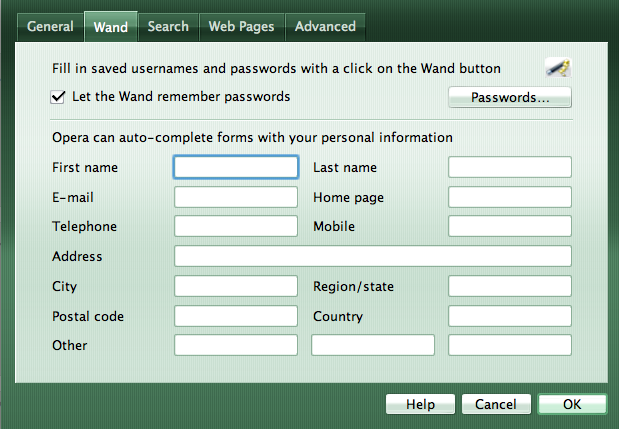Click the first Other field

click(x=236, y=345)
